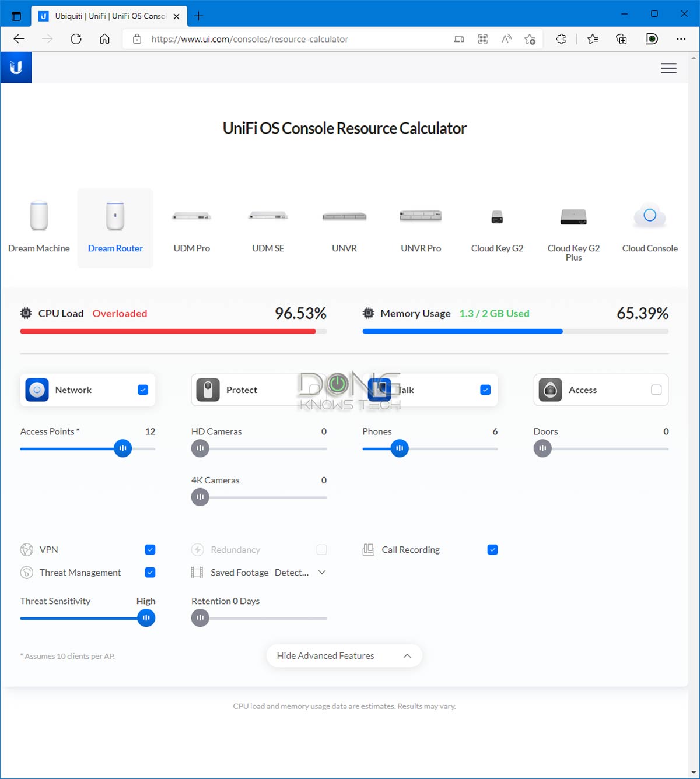Open the Favorites list

pyautogui.click(x=593, y=39)
